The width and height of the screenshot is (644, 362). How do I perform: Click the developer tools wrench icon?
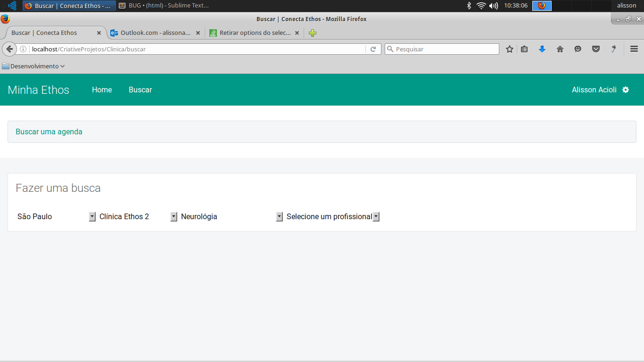[614, 49]
